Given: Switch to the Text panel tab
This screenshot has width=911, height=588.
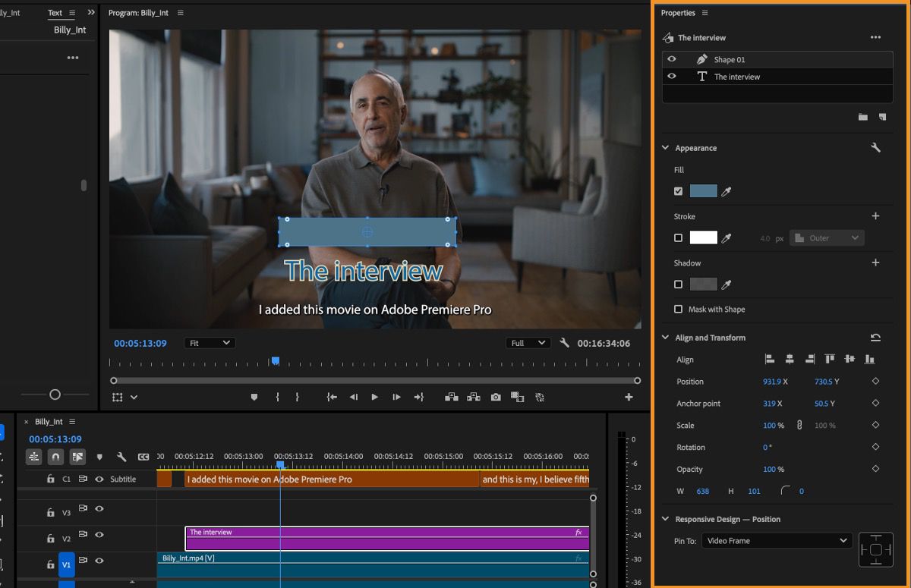Looking at the screenshot, I should tap(55, 13).
